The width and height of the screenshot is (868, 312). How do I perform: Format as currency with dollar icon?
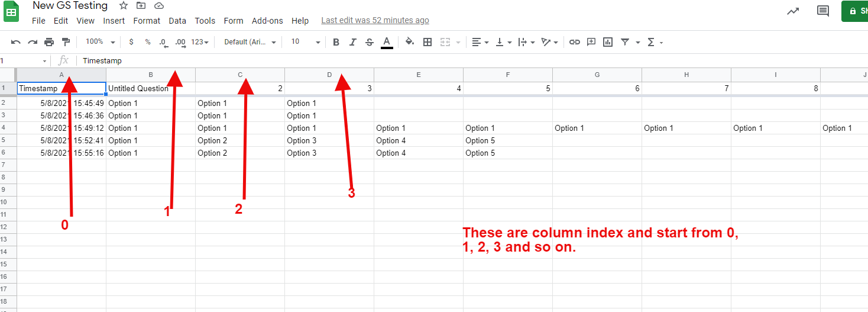click(131, 42)
